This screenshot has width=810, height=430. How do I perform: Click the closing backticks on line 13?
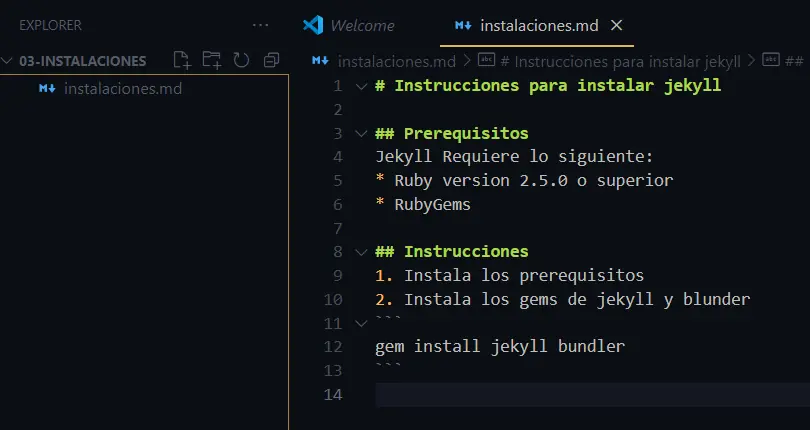click(x=388, y=366)
